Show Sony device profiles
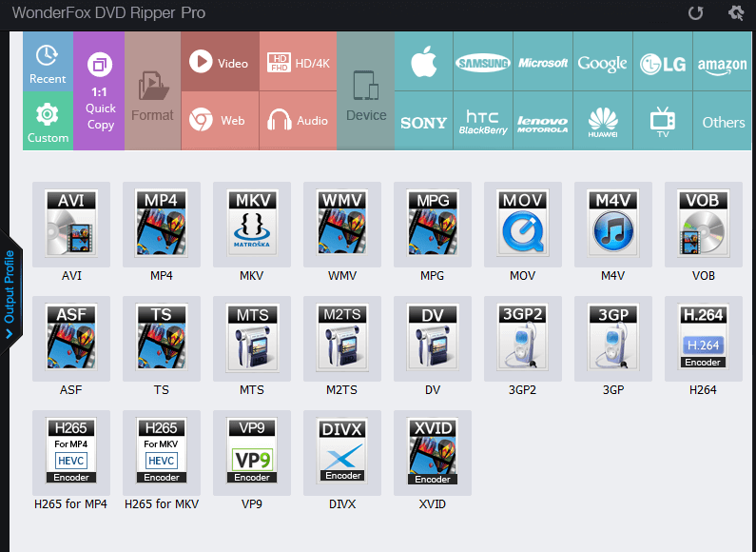756x552 pixels. click(424, 121)
